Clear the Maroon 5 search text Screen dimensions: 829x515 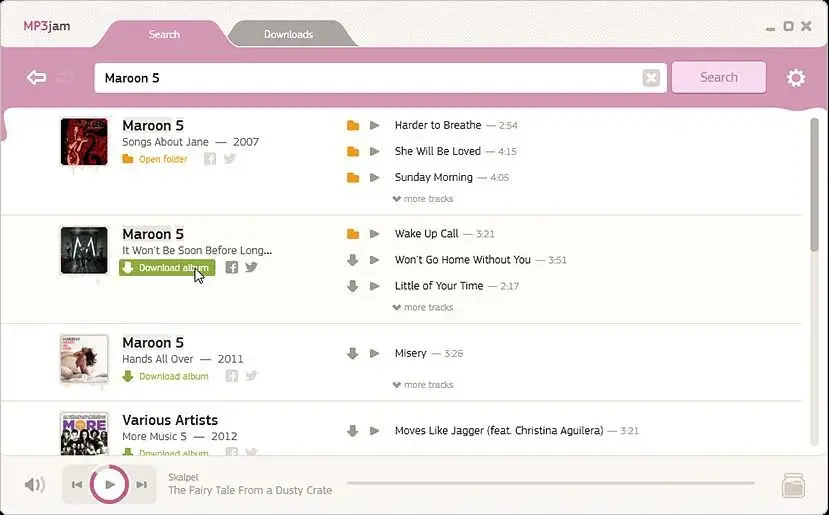[x=651, y=78]
